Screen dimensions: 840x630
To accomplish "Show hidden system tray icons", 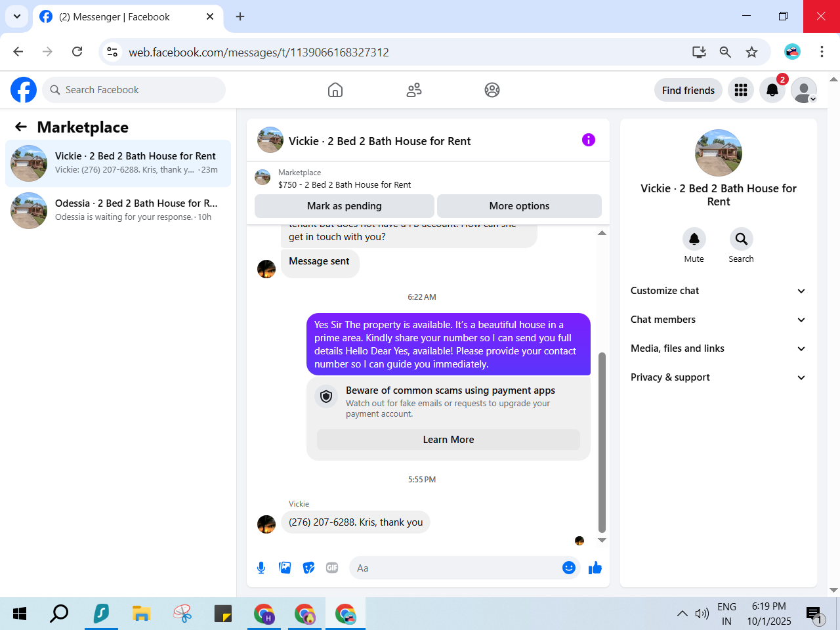I will click(x=682, y=614).
